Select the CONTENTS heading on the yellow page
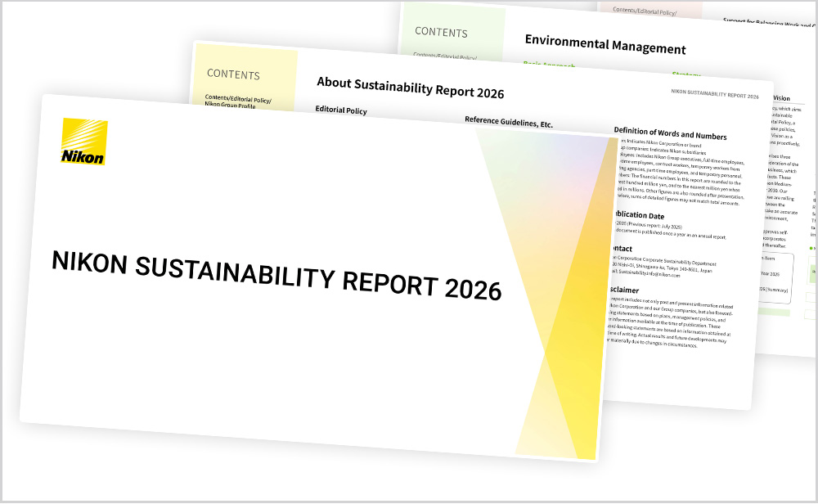Image resolution: width=818 pixels, height=504 pixels. (x=233, y=74)
